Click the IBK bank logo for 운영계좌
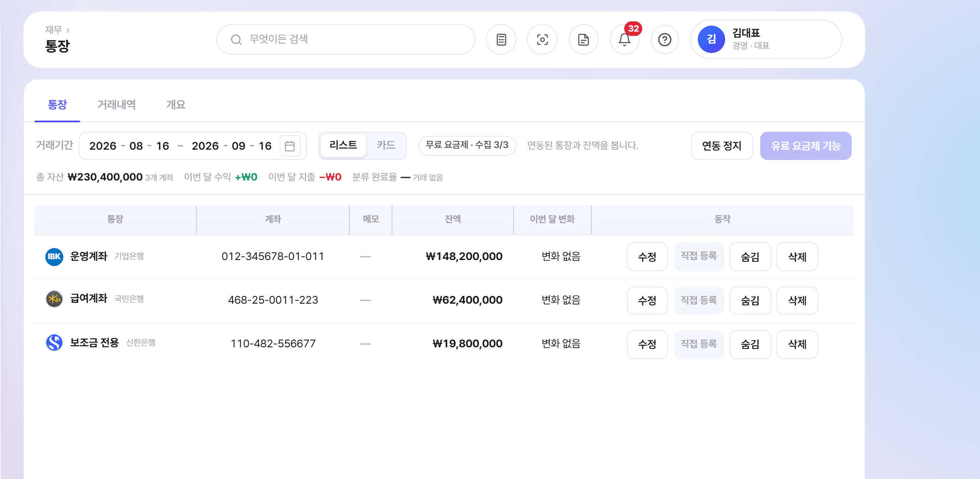 tap(54, 257)
